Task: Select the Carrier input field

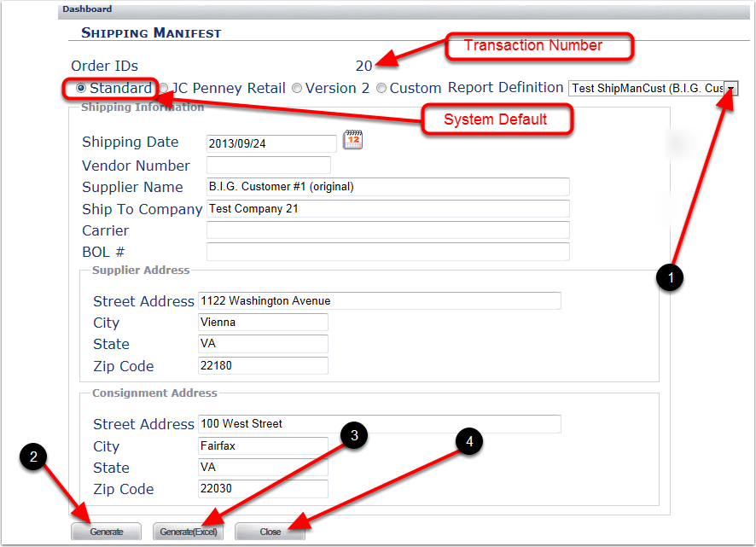Action: (x=387, y=230)
